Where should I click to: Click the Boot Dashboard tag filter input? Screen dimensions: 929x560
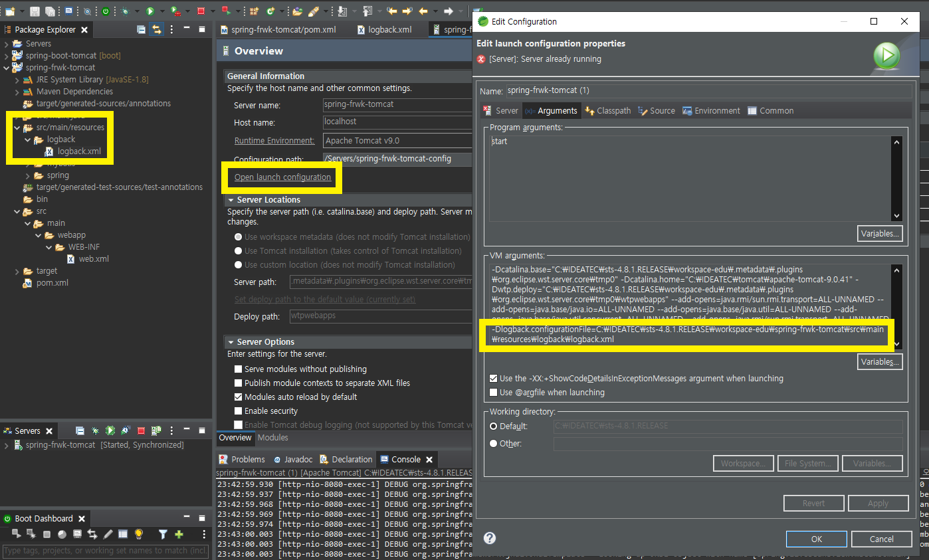(x=106, y=551)
